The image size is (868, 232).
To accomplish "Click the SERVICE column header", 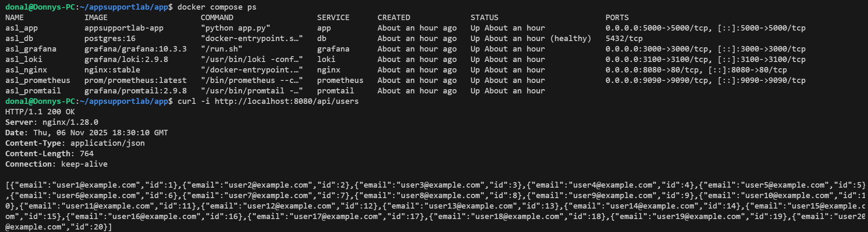I will click(333, 18).
